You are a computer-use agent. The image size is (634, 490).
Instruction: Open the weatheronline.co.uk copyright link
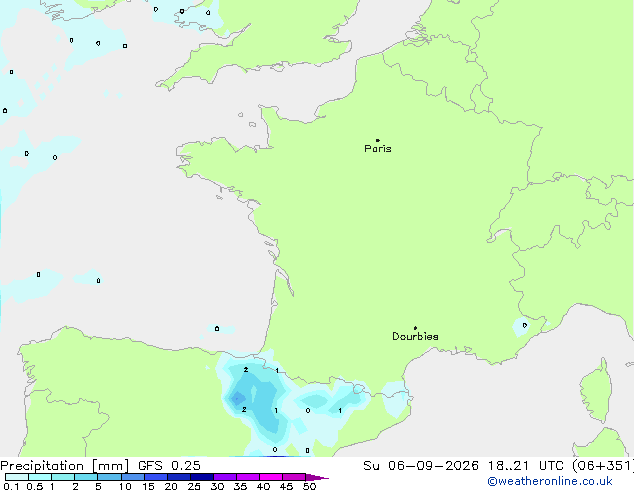pos(550,481)
